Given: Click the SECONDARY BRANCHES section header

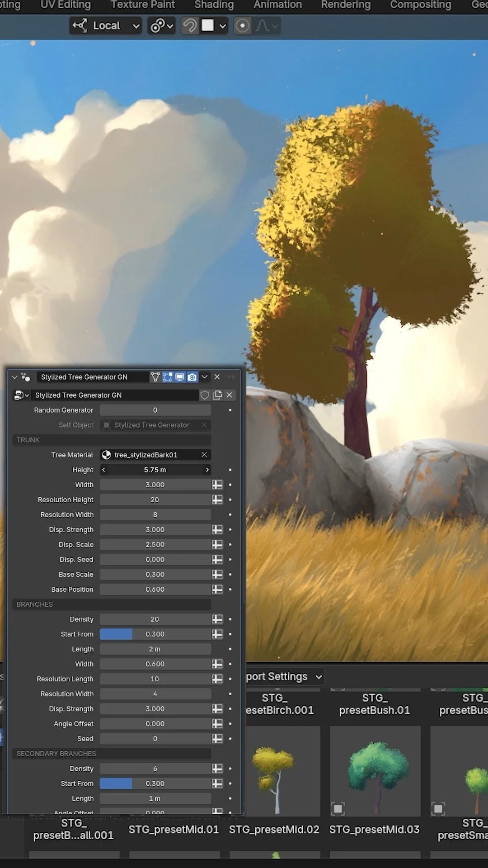Looking at the screenshot, I should tap(112, 753).
